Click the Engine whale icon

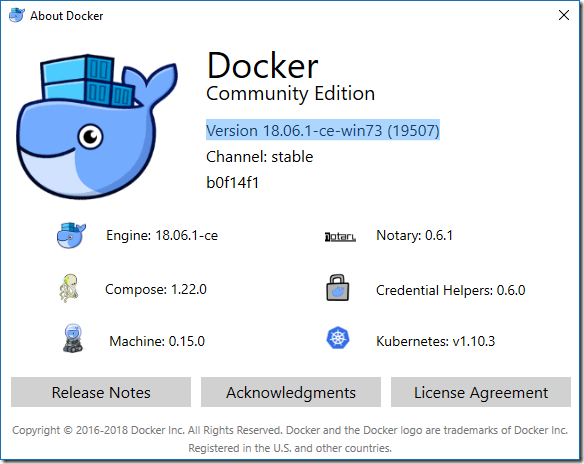[71, 235]
